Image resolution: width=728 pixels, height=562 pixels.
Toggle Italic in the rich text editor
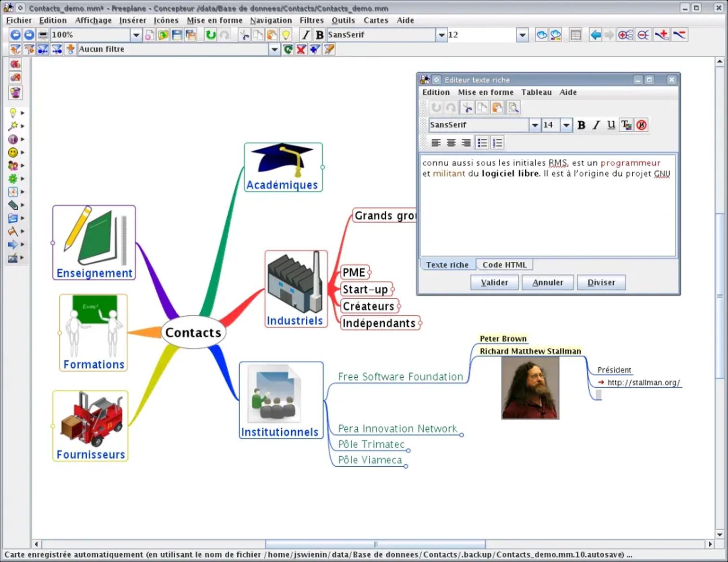pos(596,125)
